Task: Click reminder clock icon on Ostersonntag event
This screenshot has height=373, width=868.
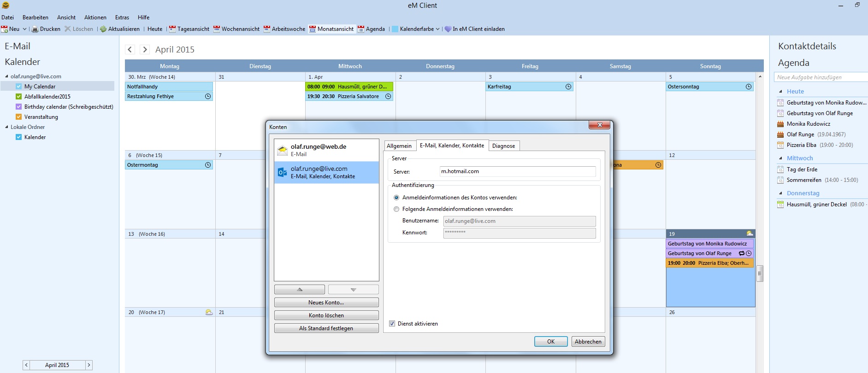Action: 749,87
